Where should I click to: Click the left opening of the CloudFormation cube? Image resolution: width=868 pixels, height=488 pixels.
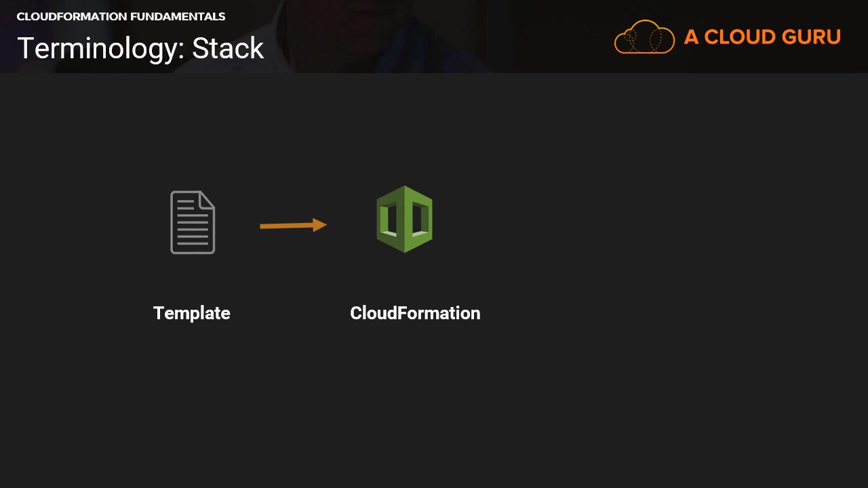(389, 220)
